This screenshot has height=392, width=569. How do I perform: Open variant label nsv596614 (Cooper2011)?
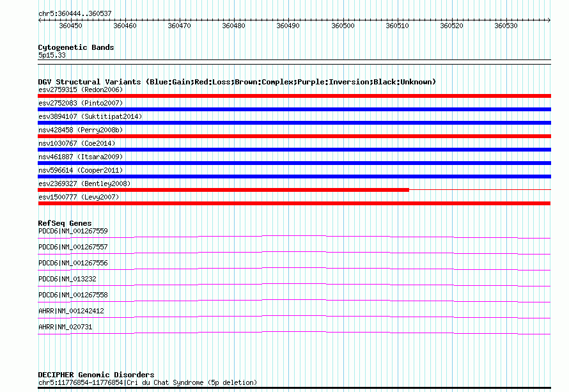click(81, 170)
